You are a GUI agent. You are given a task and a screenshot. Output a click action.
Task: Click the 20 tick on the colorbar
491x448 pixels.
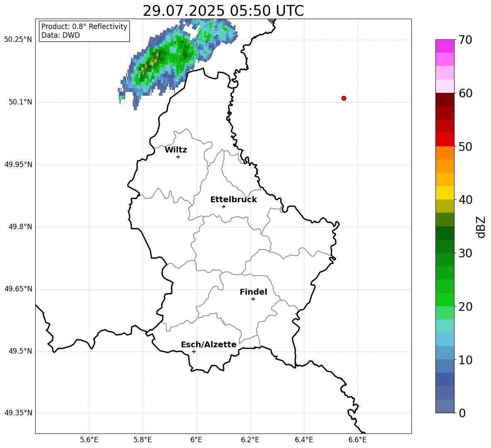(x=465, y=307)
